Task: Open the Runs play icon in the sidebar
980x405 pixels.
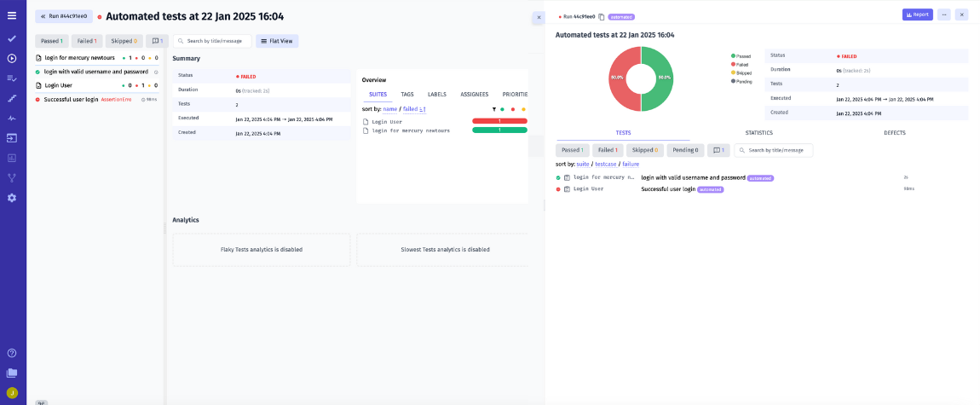Action: tap(12, 58)
